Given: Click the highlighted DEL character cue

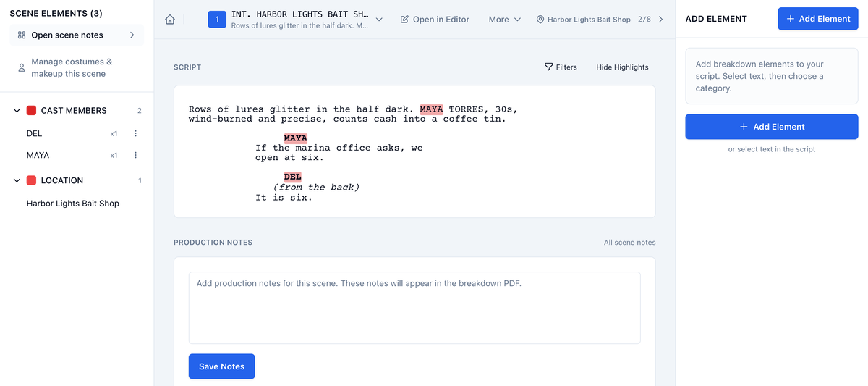Looking at the screenshot, I should coord(293,177).
